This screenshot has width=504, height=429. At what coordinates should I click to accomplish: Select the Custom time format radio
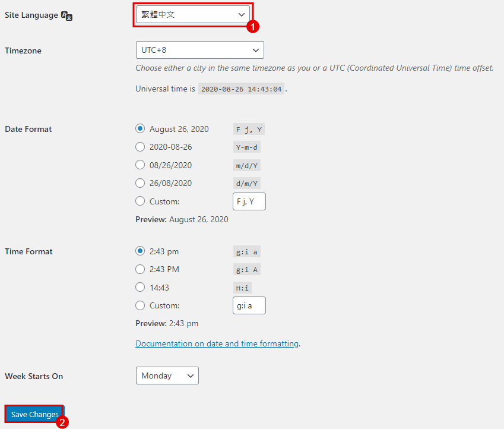pyautogui.click(x=140, y=305)
